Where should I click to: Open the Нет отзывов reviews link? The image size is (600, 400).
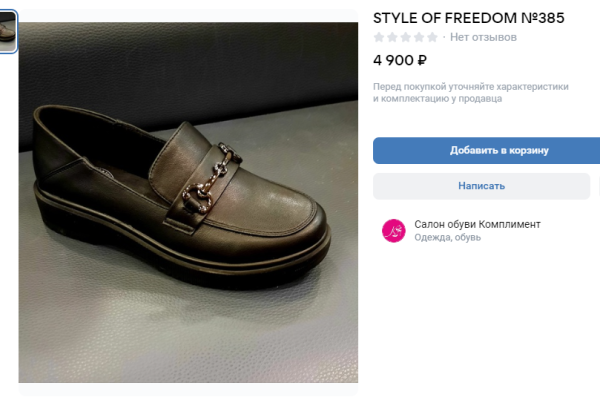coord(483,37)
